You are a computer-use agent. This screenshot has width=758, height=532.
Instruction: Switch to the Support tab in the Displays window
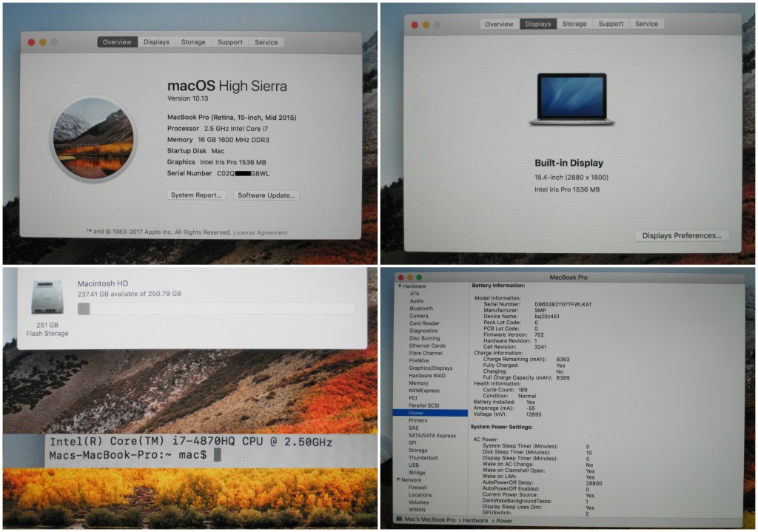point(611,24)
